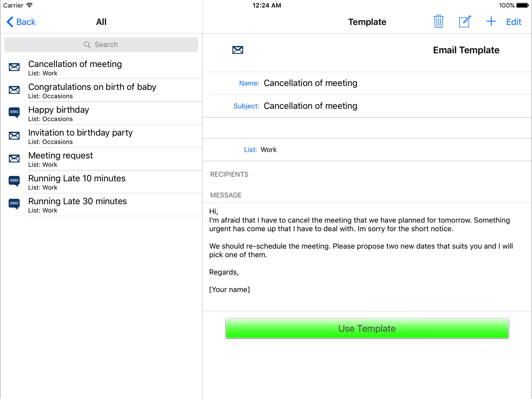Click the Email Template header envelope icon
532x399 pixels.
click(x=238, y=50)
